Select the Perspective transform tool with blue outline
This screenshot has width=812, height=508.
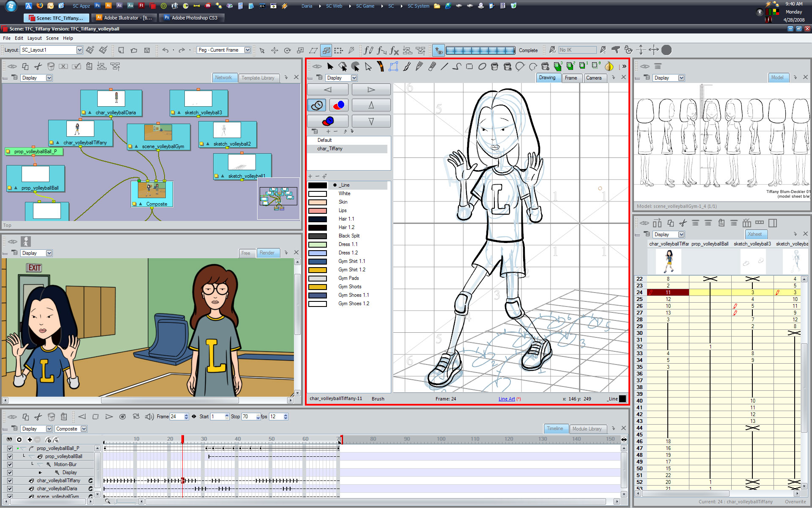394,66
